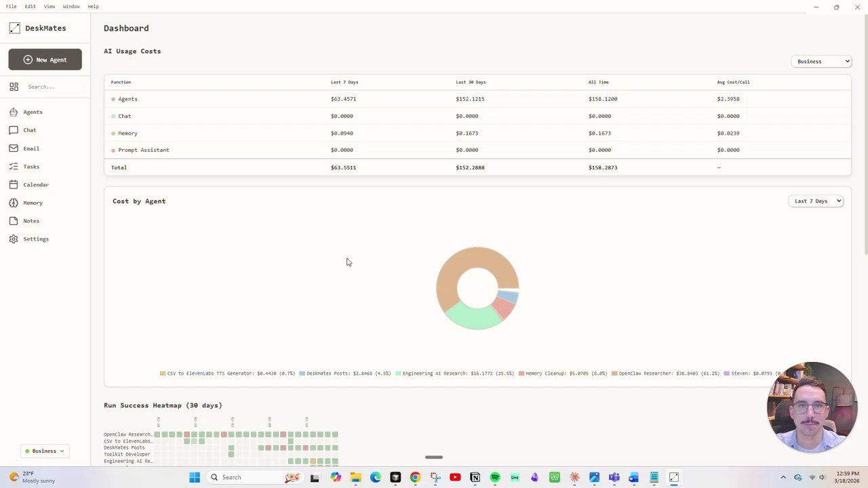Click the Agents row in usage table
The height and width of the screenshot is (488, 868).
[x=477, y=99]
